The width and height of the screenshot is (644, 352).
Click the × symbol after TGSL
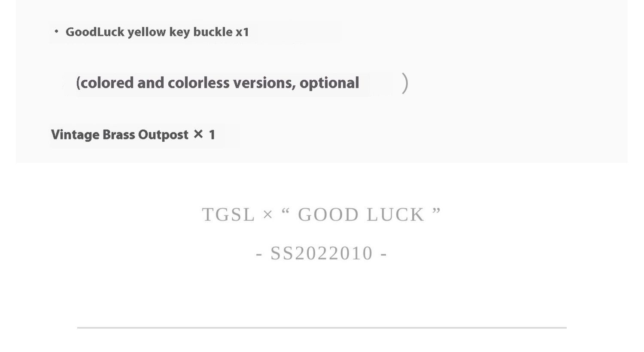coord(267,215)
